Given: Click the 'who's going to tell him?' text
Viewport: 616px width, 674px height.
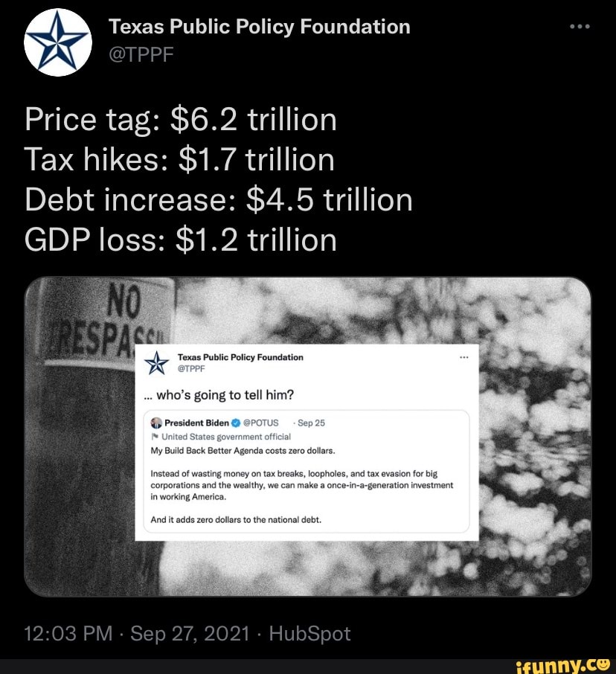Looking at the screenshot, I should click(x=215, y=394).
